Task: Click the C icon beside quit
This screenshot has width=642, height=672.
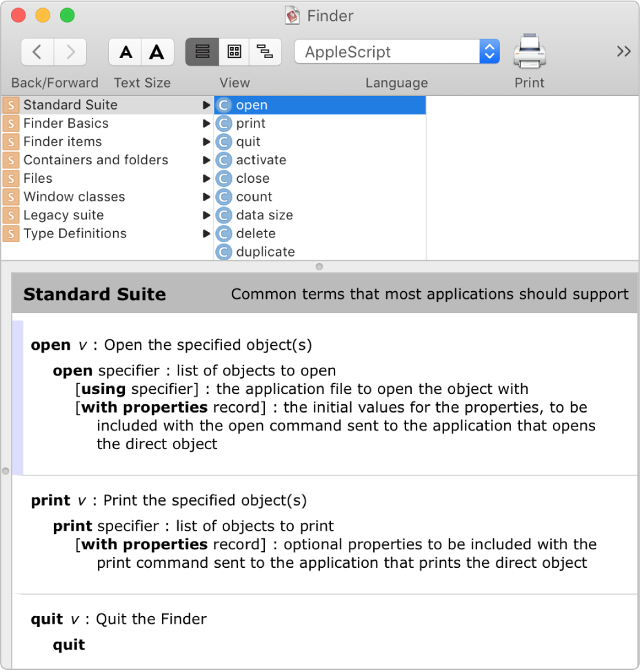Action: click(x=223, y=142)
